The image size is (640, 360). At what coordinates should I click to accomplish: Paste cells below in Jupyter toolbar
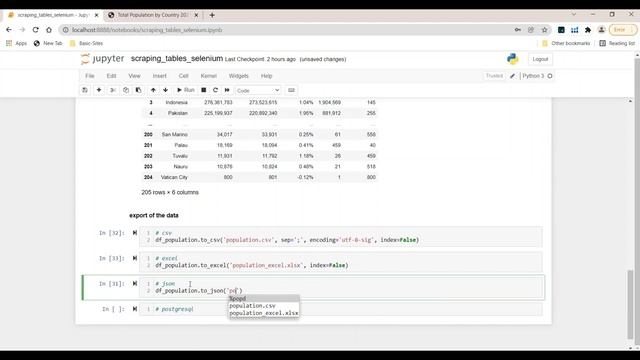coord(138,90)
